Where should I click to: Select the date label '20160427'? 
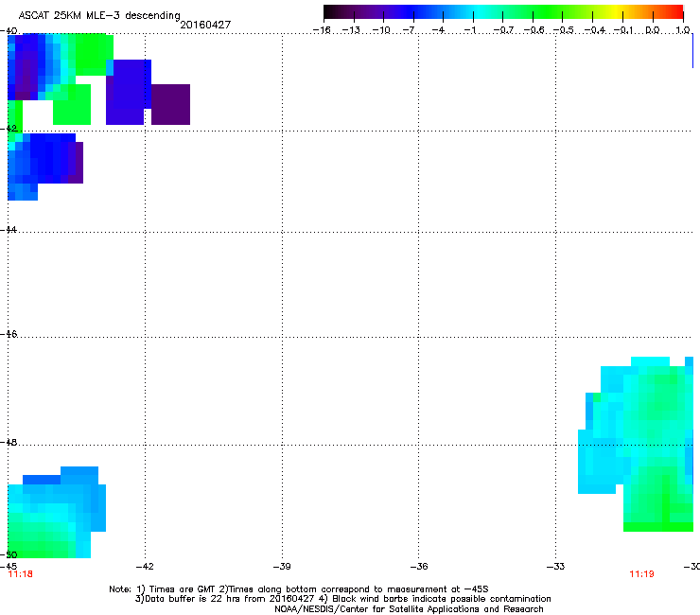205,25
